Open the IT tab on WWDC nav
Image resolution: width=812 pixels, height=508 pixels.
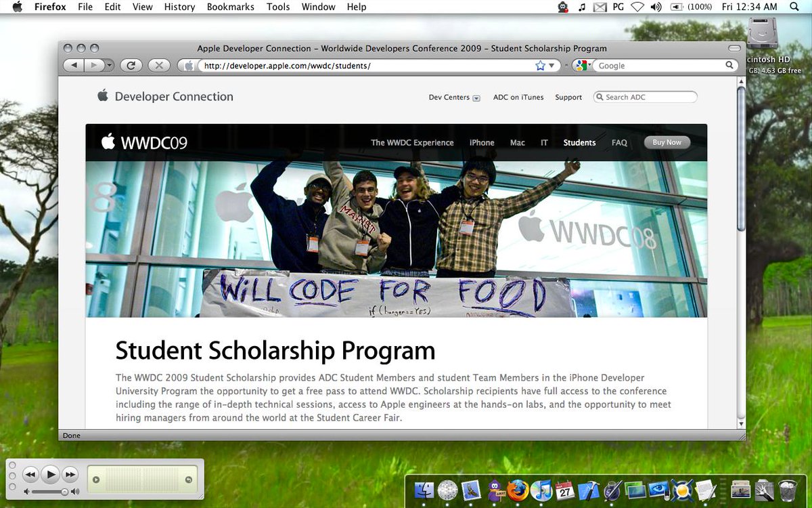coord(544,142)
